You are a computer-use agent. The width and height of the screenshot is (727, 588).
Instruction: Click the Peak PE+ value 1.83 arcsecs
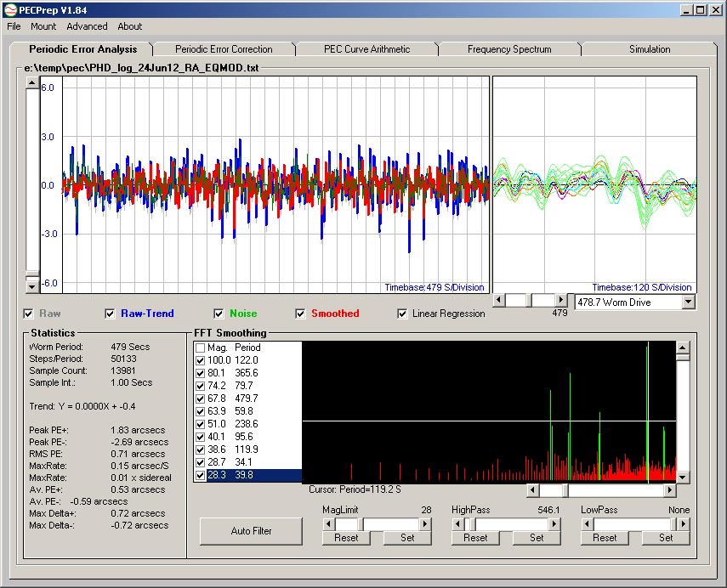point(138,430)
